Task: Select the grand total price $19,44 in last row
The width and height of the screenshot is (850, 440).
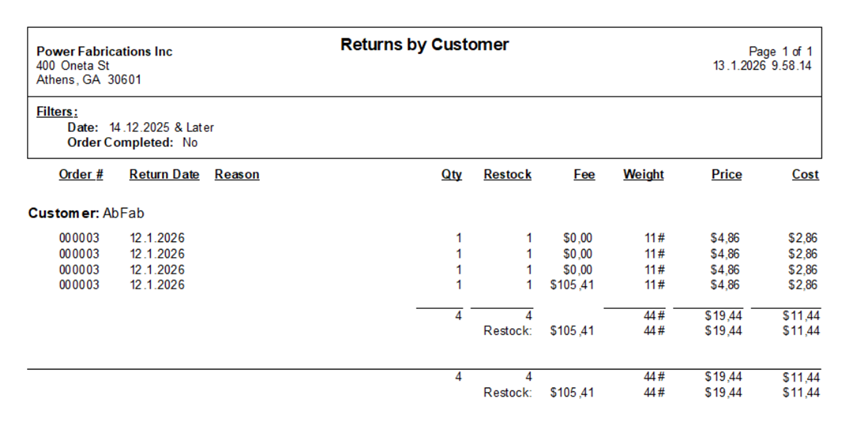Action: coord(723,393)
